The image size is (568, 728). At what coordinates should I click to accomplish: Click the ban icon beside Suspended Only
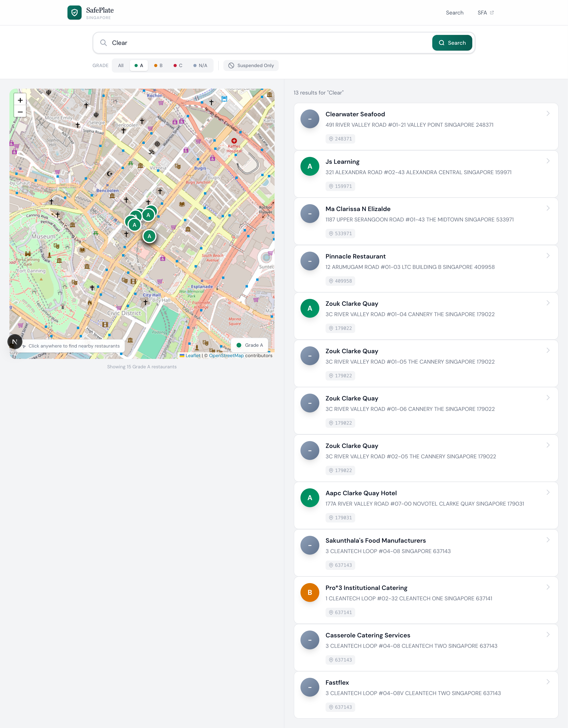231,65
